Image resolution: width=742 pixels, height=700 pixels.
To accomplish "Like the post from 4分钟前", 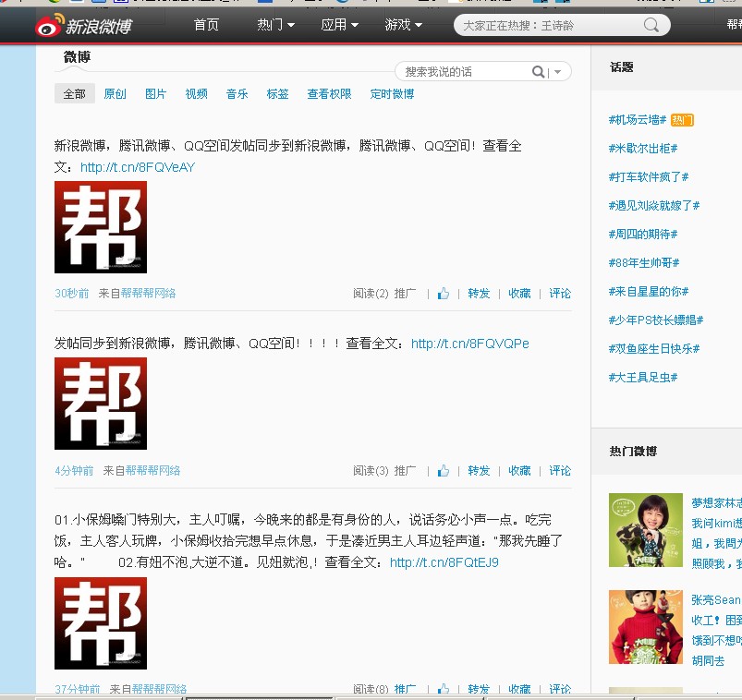I will [x=444, y=471].
